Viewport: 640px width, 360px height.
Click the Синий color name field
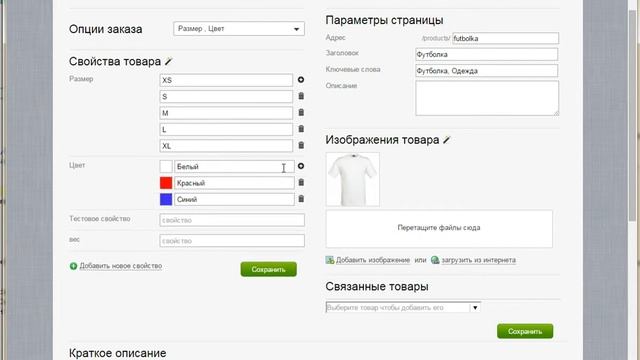click(x=234, y=199)
